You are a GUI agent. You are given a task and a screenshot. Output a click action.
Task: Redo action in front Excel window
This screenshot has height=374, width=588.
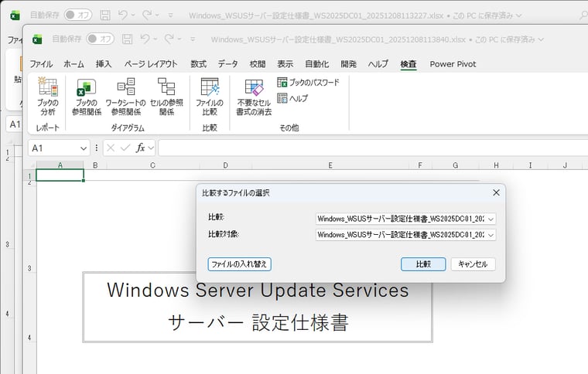click(169, 39)
